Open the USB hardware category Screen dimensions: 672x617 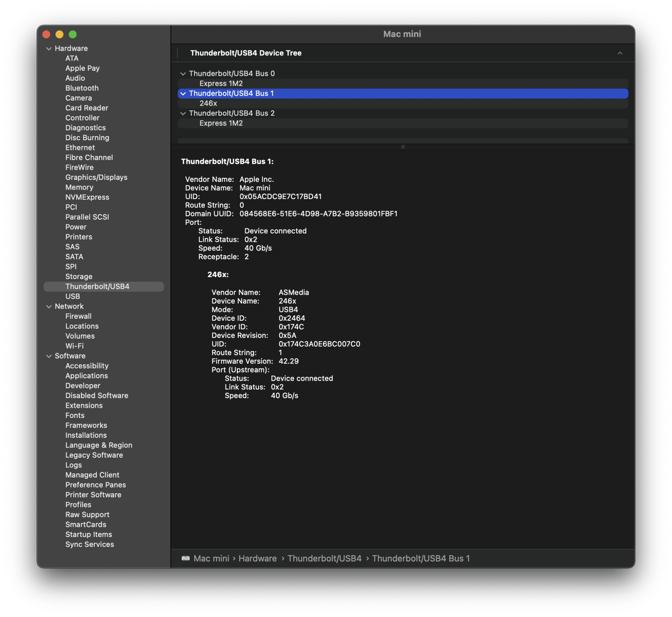pos(73,297)
